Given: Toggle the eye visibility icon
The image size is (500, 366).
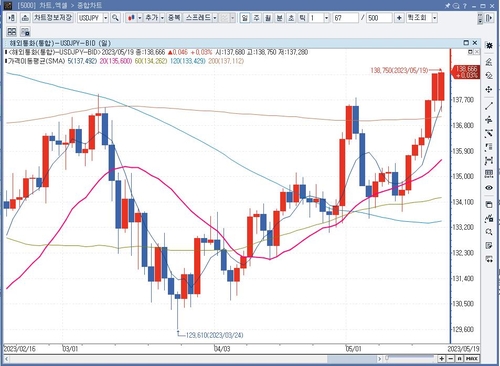Looking at the screenshot, I should pos(489,188).
